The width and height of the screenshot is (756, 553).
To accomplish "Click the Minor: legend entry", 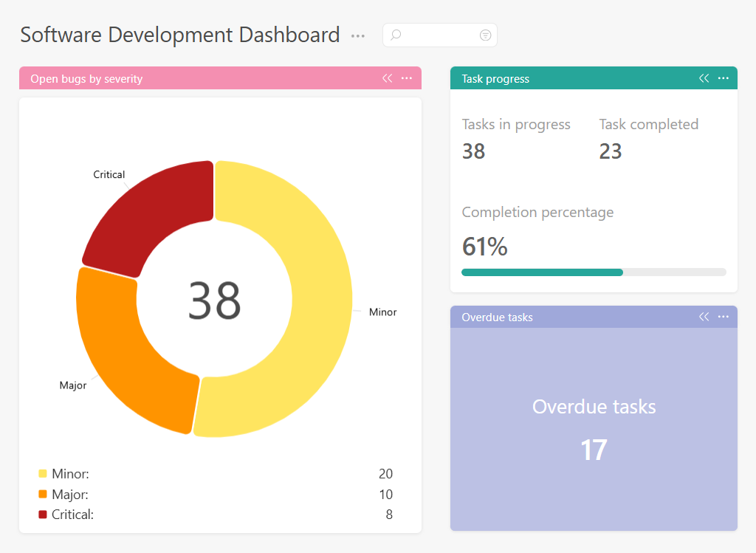I will [x=70, y=474].
